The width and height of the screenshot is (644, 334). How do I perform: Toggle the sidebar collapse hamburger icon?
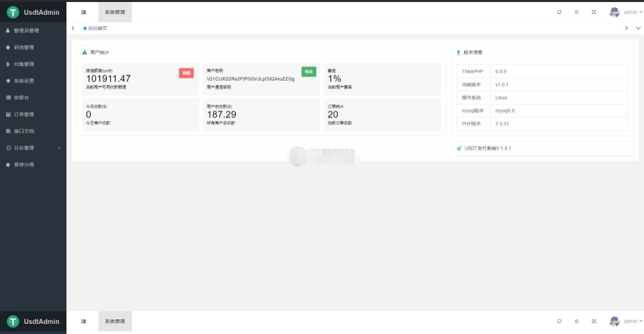(x=83, y=12)
